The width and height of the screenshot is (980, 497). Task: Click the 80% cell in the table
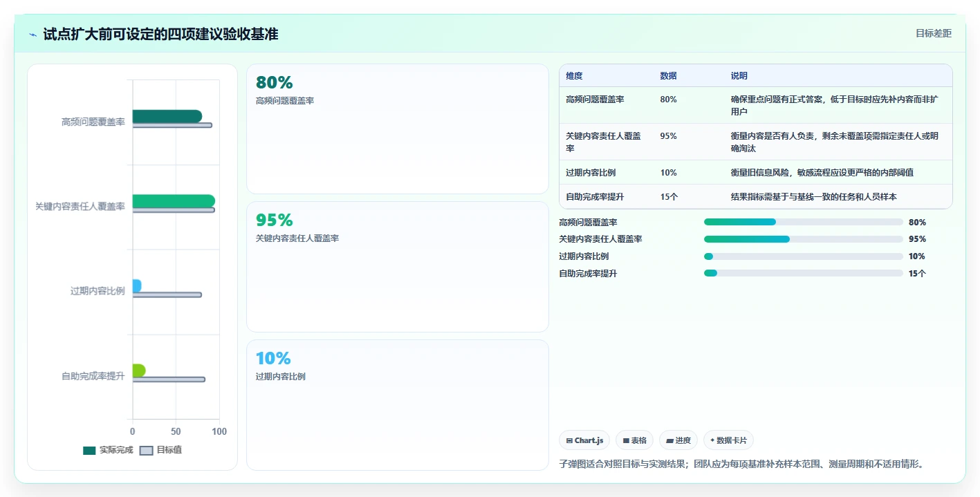(668, 100)
